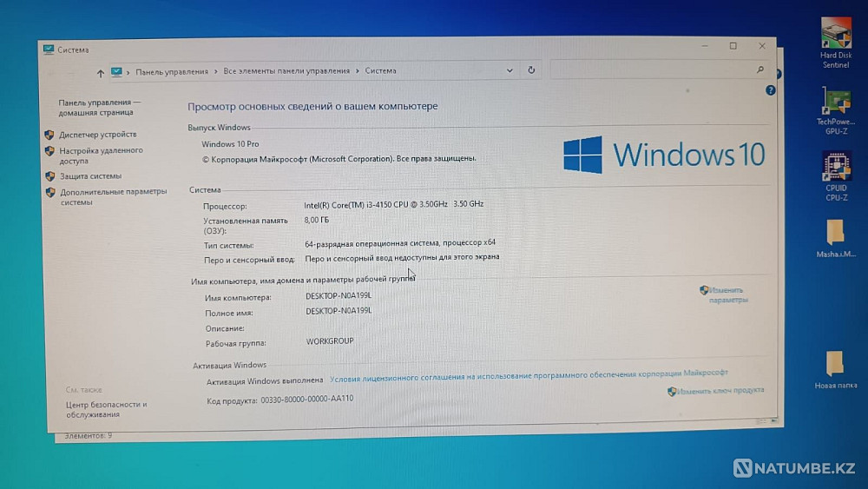The width and height of the screenshot is (868, 489).
Task: Open Защита системы link
Action: coord(90,176)
